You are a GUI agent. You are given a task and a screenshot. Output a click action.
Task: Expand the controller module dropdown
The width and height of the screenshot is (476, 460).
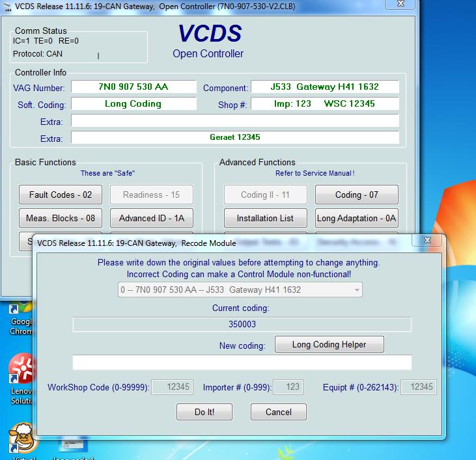pos(357,290)
